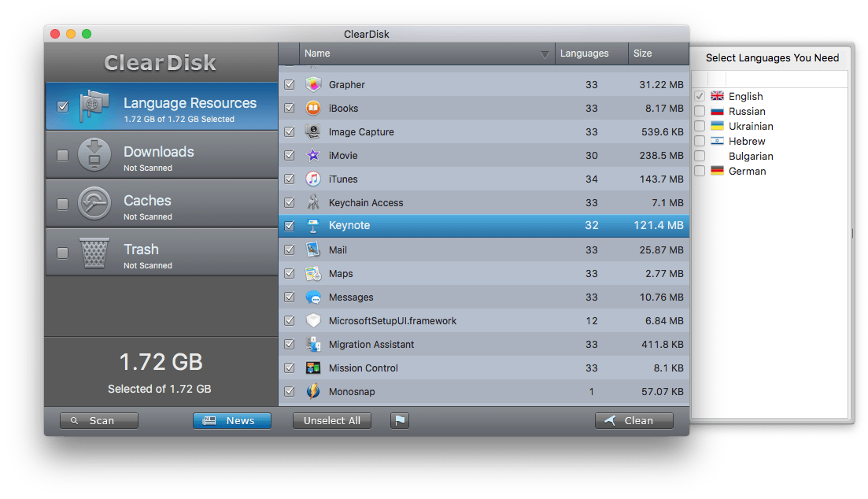868x499 pixels.
Task: Click the Unselect All button
Action: tap(331, 420)
